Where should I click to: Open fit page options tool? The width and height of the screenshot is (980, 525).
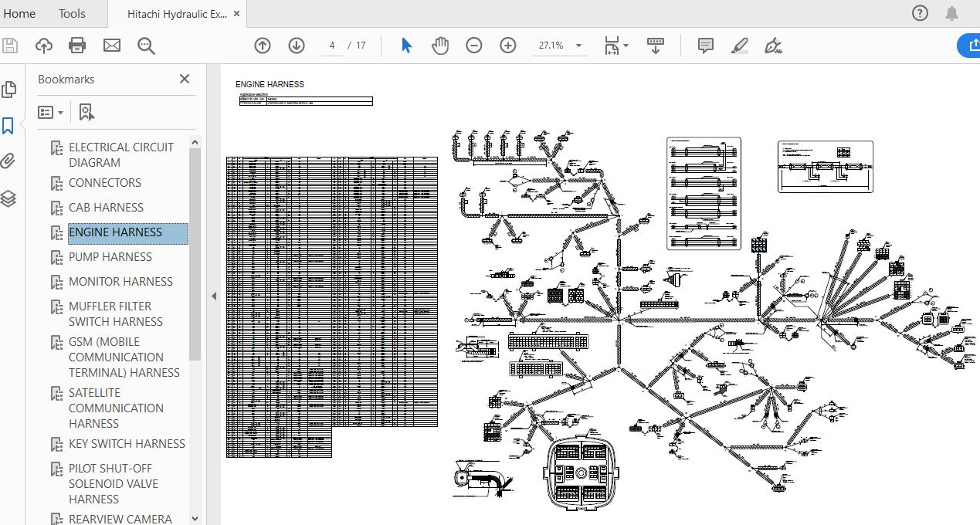point(615,46)
